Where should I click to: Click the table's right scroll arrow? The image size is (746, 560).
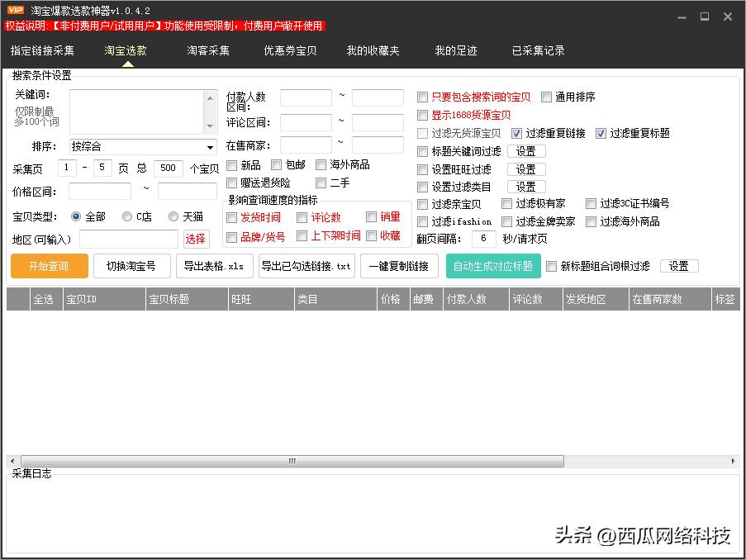[x=734, y=462]
